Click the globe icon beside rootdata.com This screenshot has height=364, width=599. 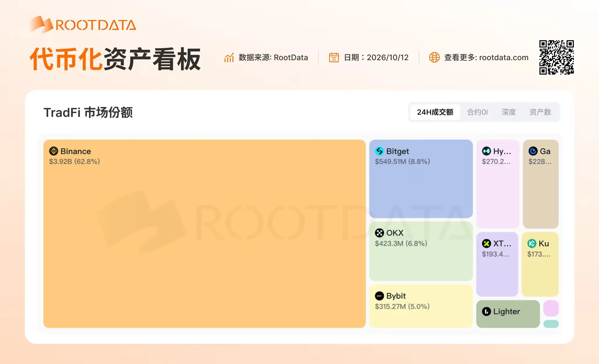coord(434,58)
